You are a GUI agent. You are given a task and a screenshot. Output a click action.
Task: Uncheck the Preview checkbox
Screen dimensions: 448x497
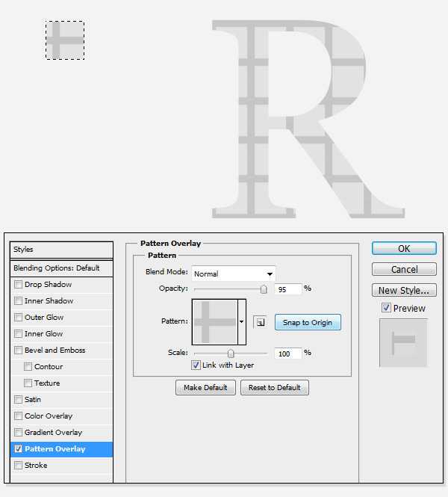(386, 308)
